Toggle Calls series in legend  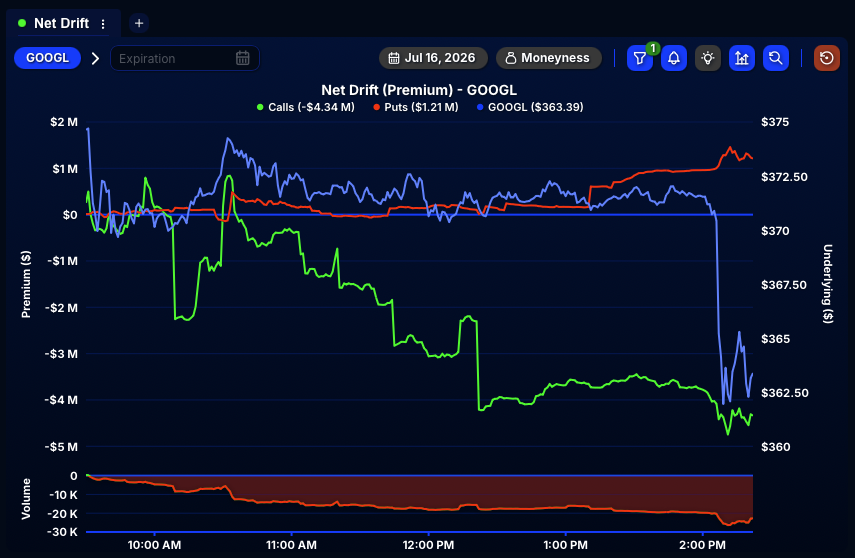point(306,107)
